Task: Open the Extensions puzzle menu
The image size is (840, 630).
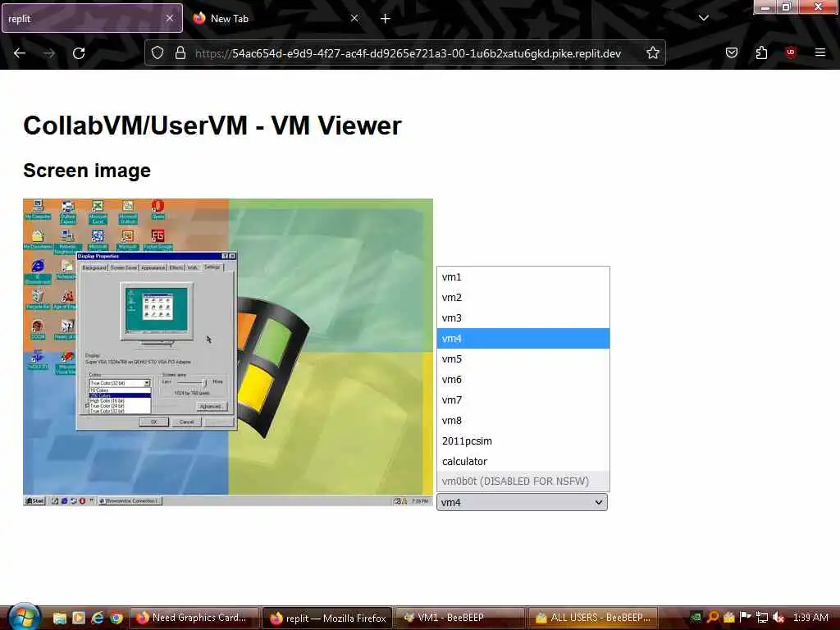Action: (761, 52)
